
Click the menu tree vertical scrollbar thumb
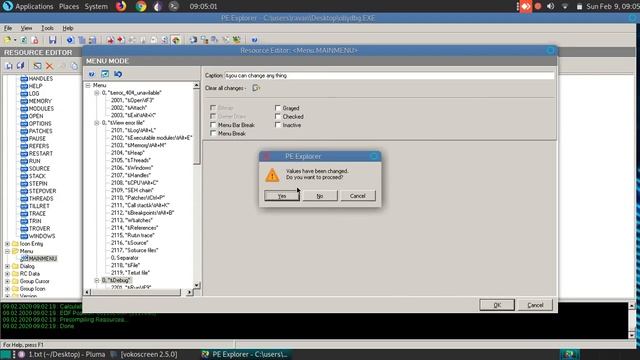tap(196, 127)
